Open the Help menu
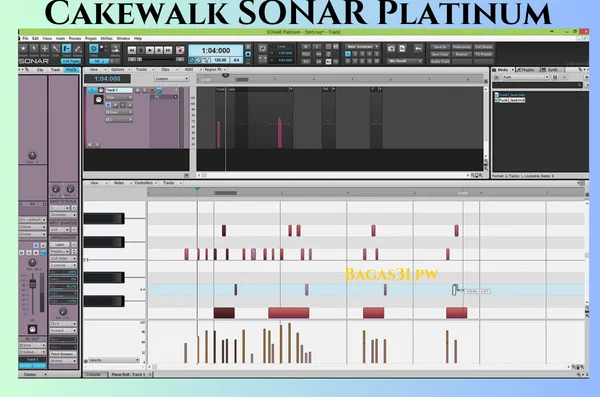 coord(138,39)
